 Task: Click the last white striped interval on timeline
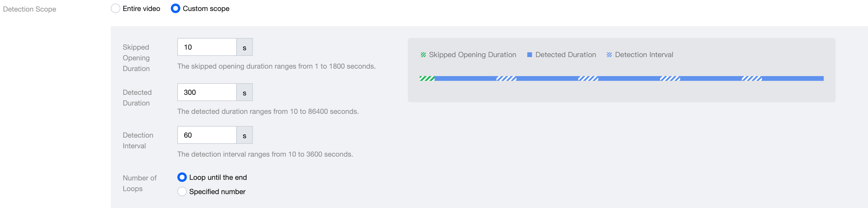coord(752,78)
